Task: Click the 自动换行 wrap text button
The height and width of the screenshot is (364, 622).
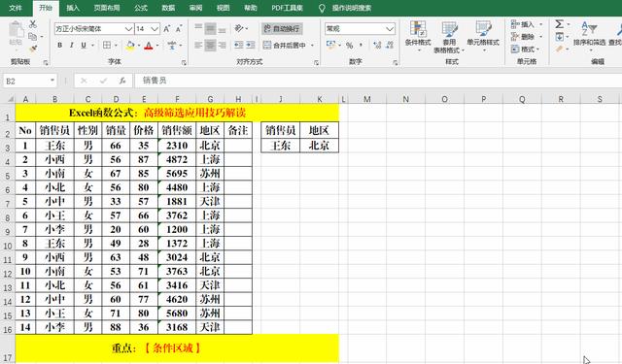Action: coord(282,28)
